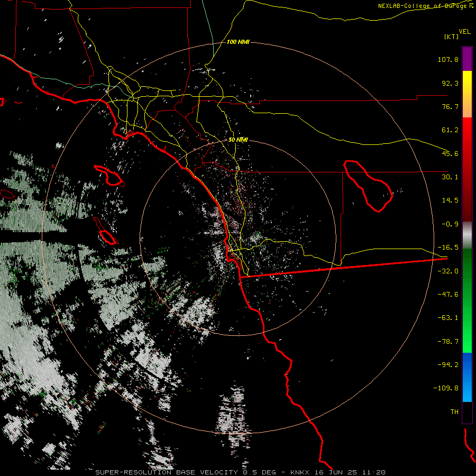Click the KNKX station identifier in caption
Viewport: 476px width, 476px height.
(300, 472)
